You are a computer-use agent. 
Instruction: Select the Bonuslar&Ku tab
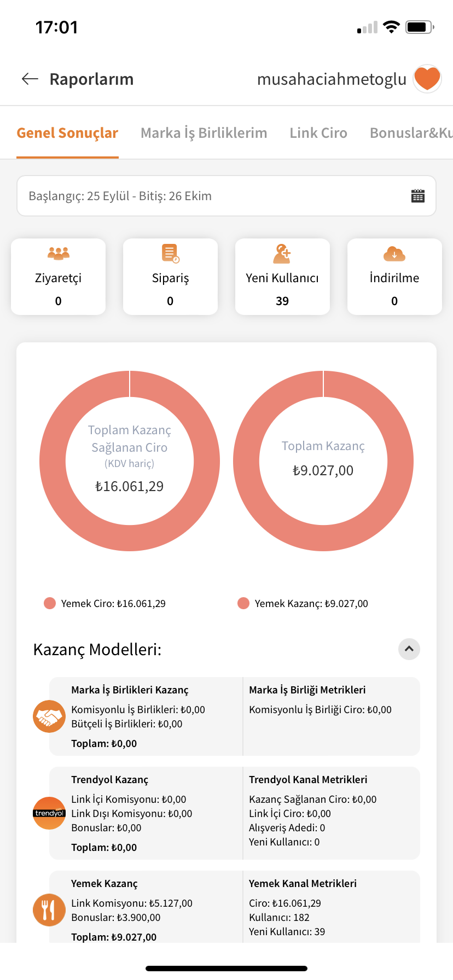coord(411,133)
